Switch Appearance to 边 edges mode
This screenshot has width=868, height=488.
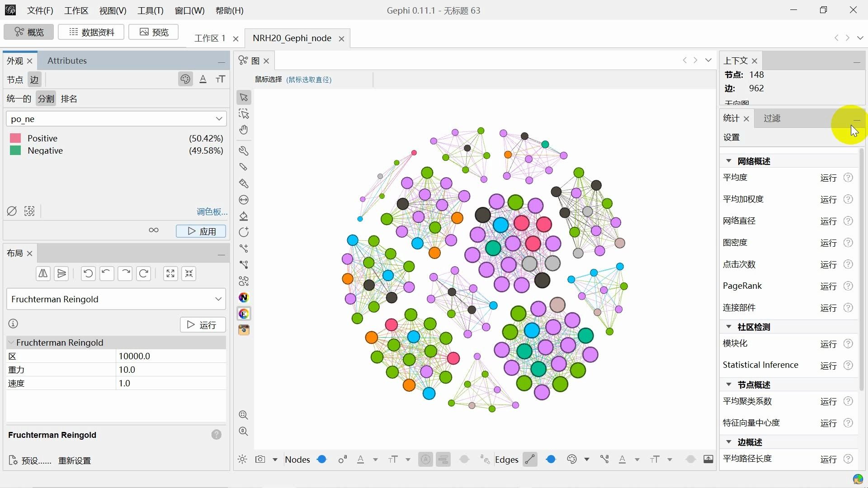34,80
